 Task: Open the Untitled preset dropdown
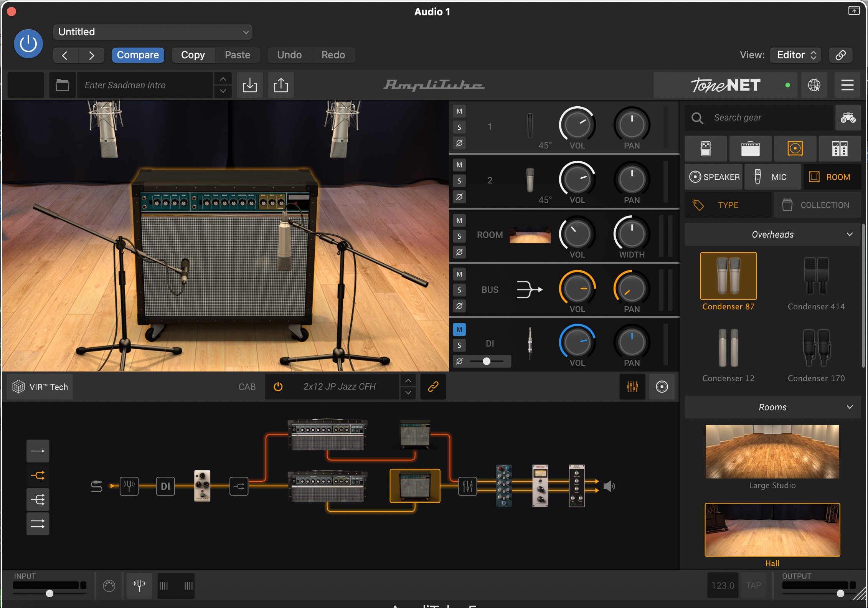153,32
